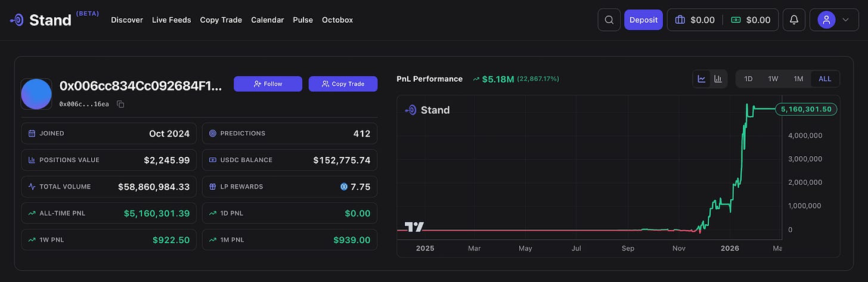Click the purple user avatar icon
This screenshot has height=282, width=868.
pyautogui.click(x=826, y=20)
